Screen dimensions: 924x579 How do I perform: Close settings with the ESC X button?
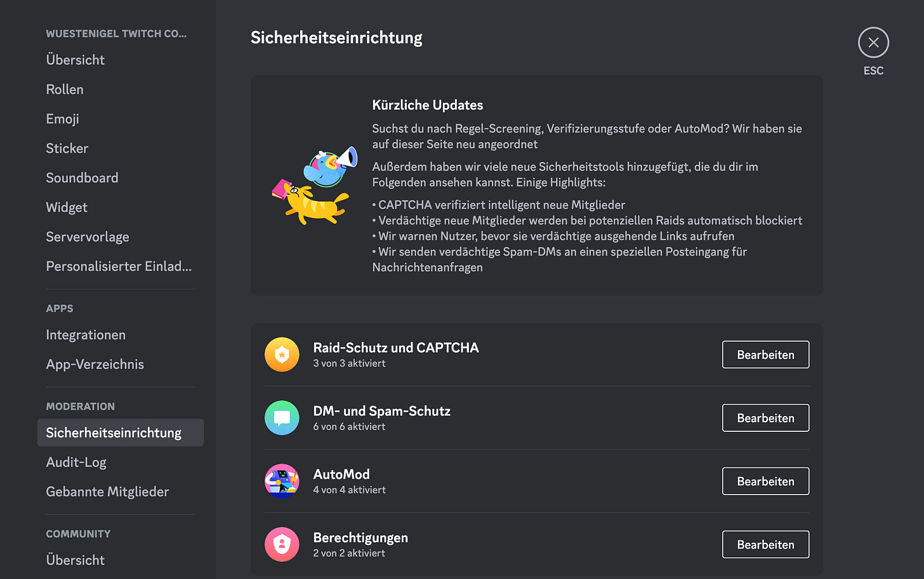click(x=873, y=42)
